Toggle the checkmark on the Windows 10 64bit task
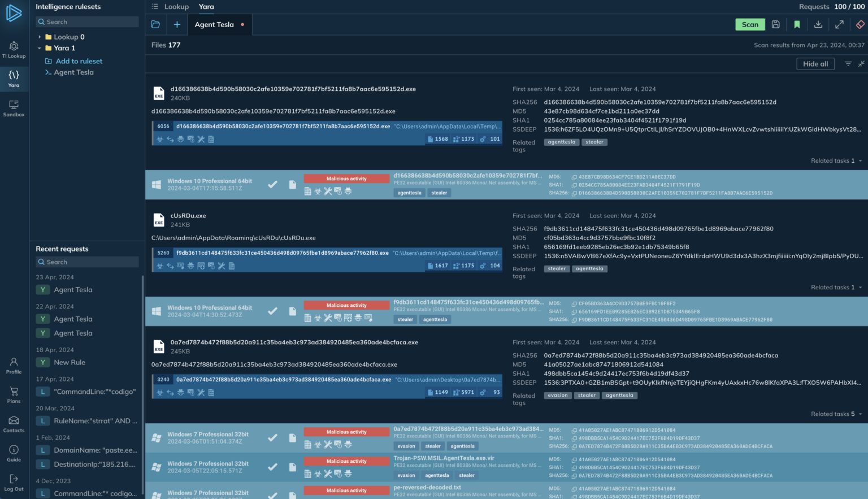Image resolution: width=868 pixels, height=499 pixels. tap(273, 184)
